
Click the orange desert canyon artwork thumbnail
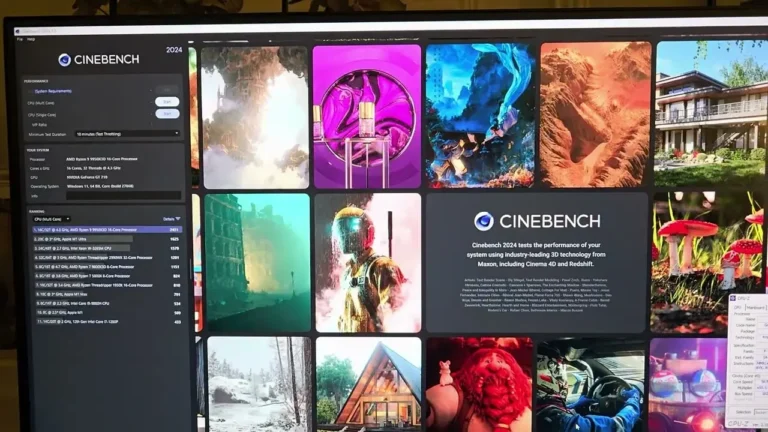[596, 114]
